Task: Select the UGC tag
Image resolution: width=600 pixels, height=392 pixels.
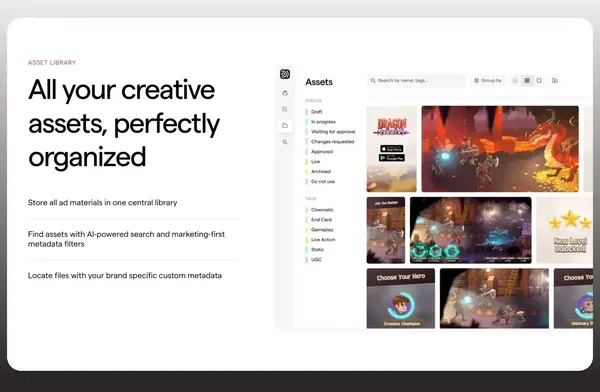Action: click(x=313, y=260)
